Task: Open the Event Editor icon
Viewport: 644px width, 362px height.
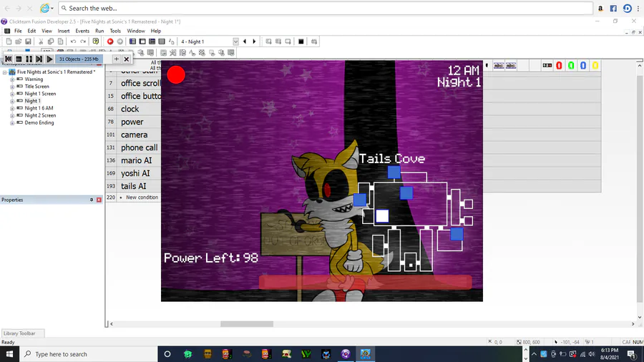Action: pyautogui.click(x=152, y=41)
